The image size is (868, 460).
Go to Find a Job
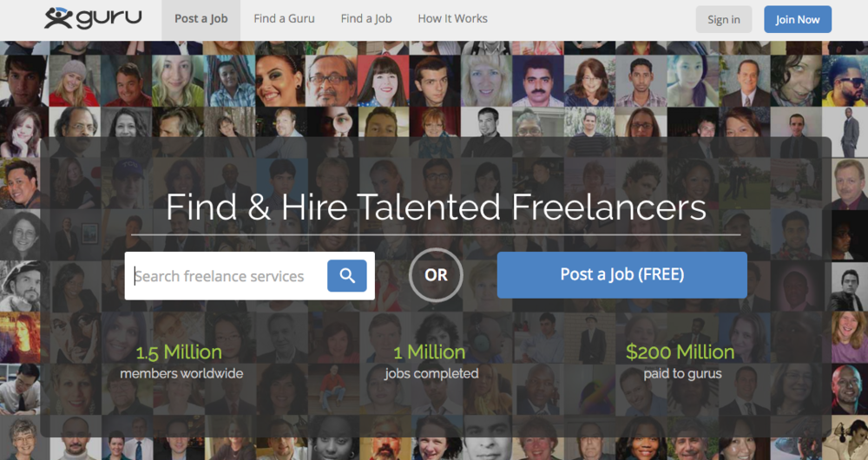(x=366, y=19)
